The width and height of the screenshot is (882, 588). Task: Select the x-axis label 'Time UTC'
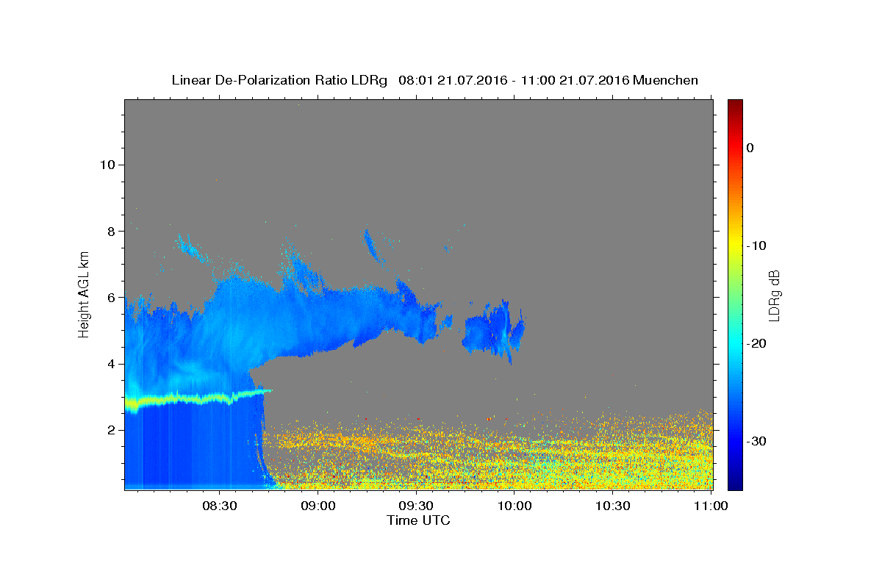pyautogui.click(x=418, y=520)
